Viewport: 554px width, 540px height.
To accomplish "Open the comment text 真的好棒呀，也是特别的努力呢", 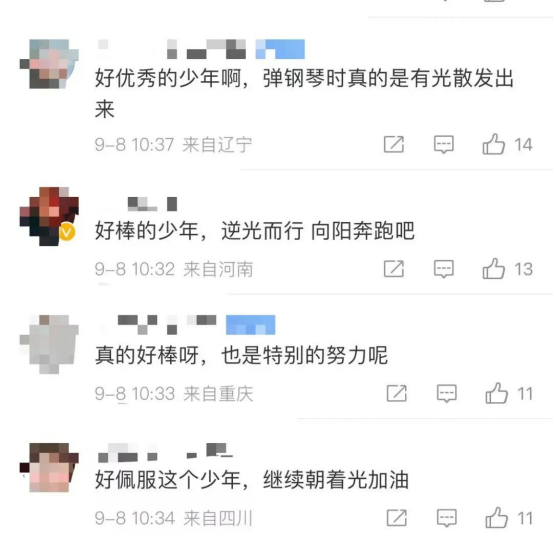I will pos(241,355).
